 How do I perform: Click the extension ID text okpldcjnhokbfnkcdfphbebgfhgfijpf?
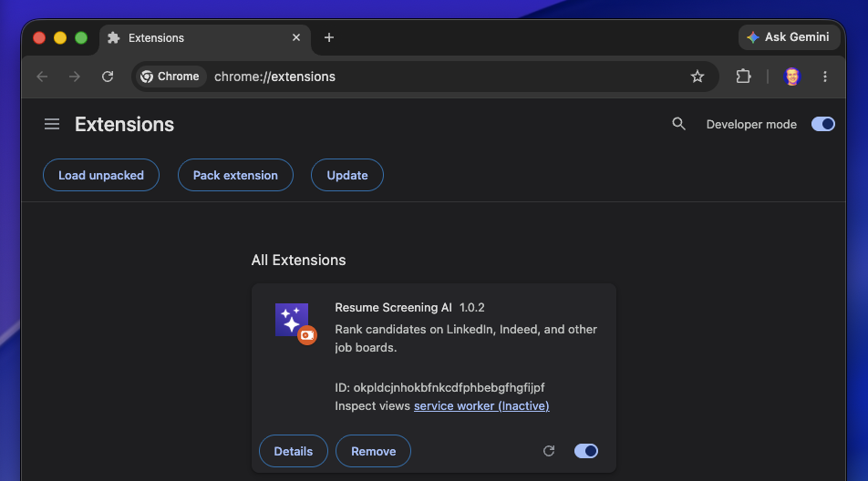449,387
